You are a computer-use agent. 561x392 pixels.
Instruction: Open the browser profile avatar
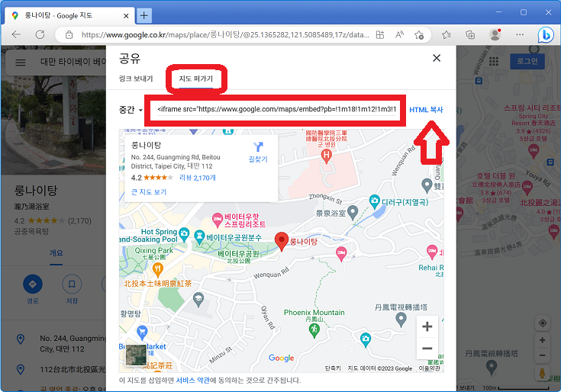click(495, 34)
